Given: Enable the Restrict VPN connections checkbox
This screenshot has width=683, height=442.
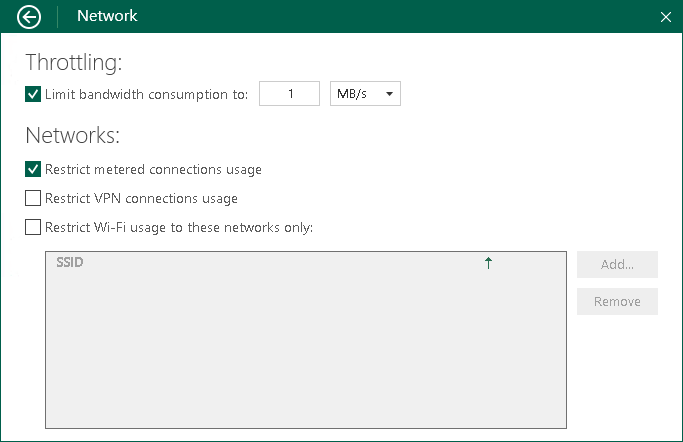Looking at the screenshot, I should [33, 198].
